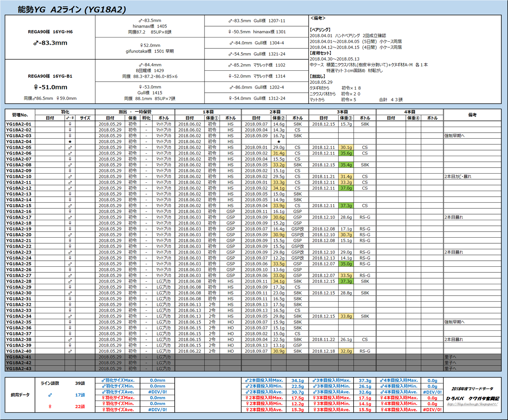Click the YG18A2-01 row ID cell

(20, 124)
